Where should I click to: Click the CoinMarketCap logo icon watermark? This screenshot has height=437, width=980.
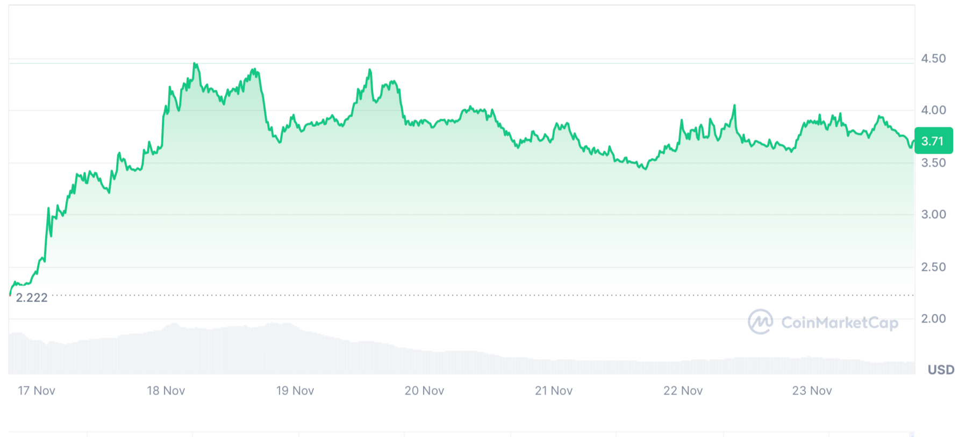[x=760, y=322]
